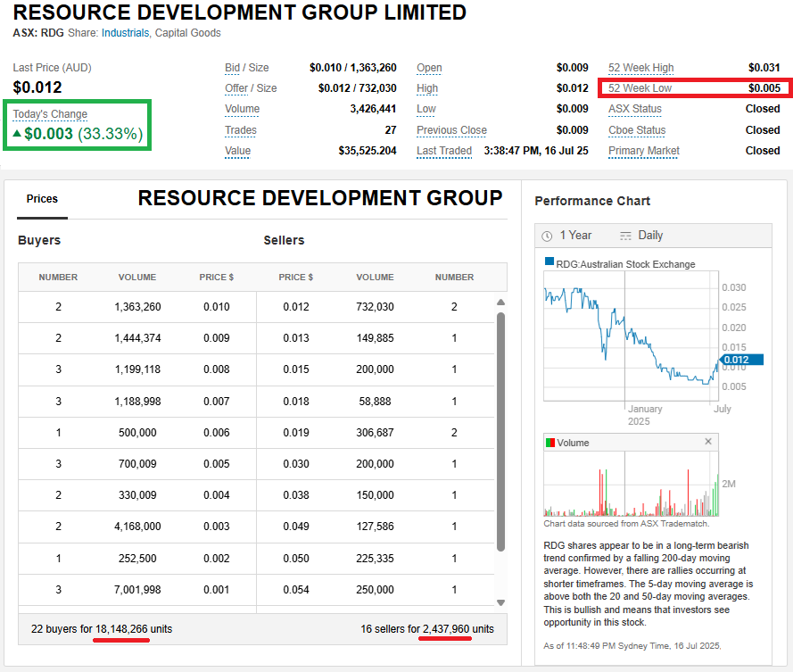Close the Volume chart panel
This screenshot has width=793, height=672.
708,442
